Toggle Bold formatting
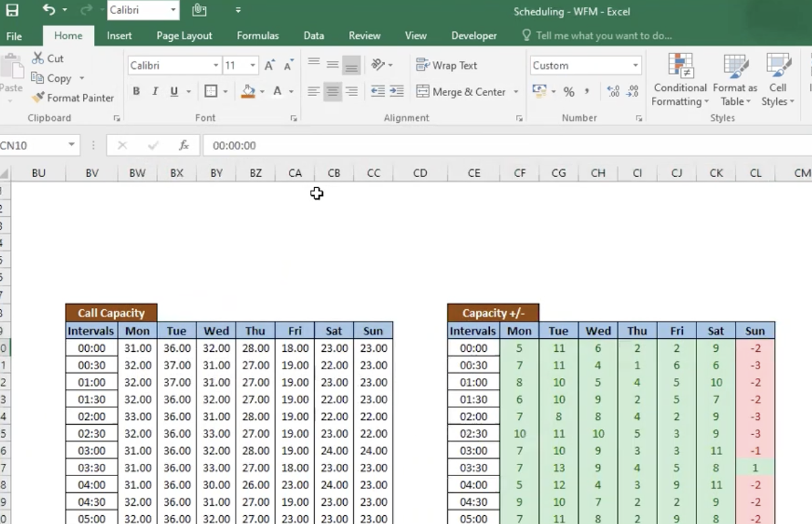Screen dimensions: 812x524 coord(136,91)
